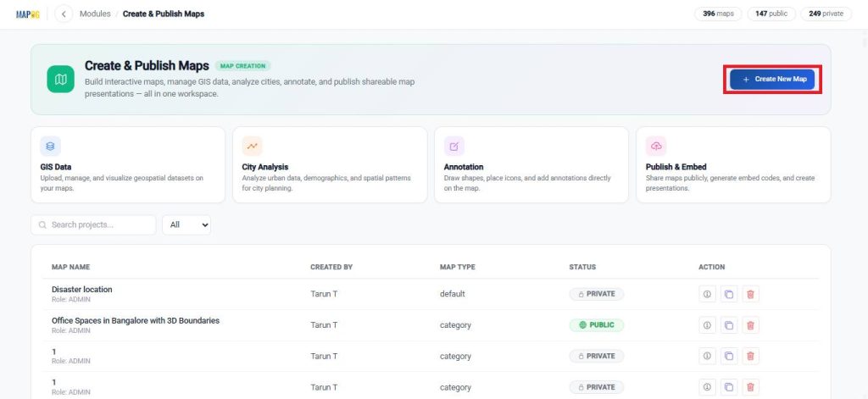Click PRIVATE status badge for Disaster location
Viewport: 868px width, 399px height.
click(596, 294)
